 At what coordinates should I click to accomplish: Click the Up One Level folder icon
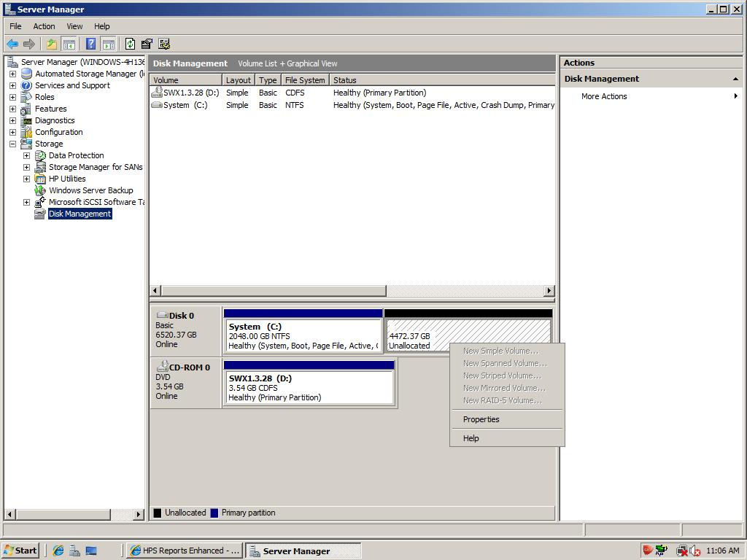point(52,44)
